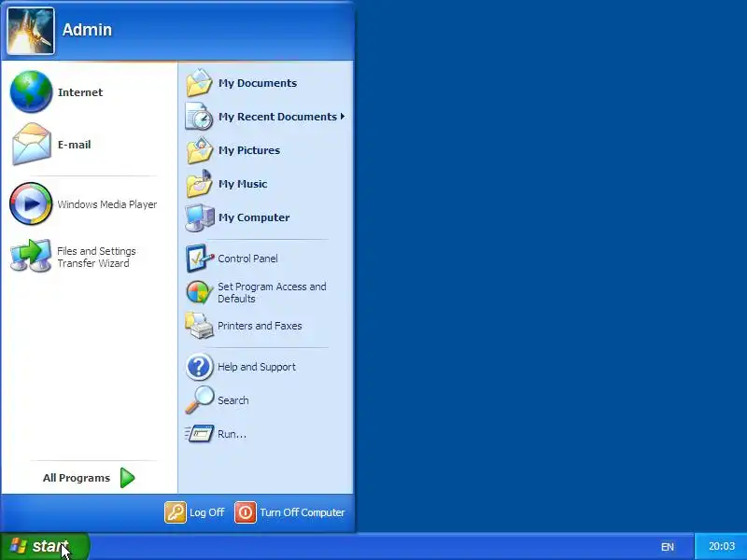This screenshot has height=560, width=747.
Task: Click the Internet globe icon
Action: click(31, 91)
